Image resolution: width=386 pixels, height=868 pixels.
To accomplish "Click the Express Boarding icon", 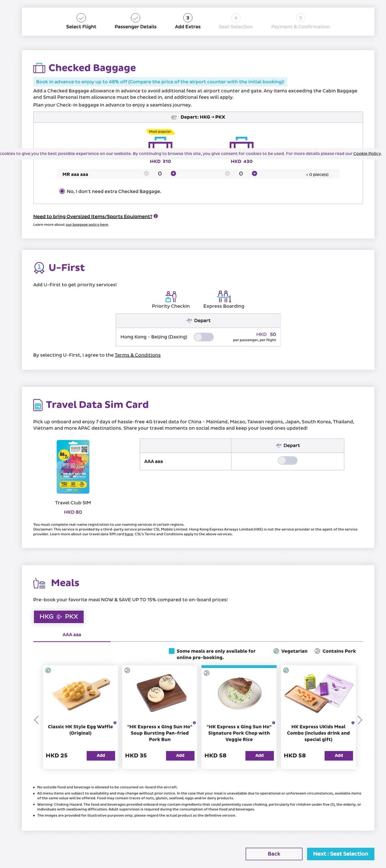I will pyautogui.click(x=224, y=296).
